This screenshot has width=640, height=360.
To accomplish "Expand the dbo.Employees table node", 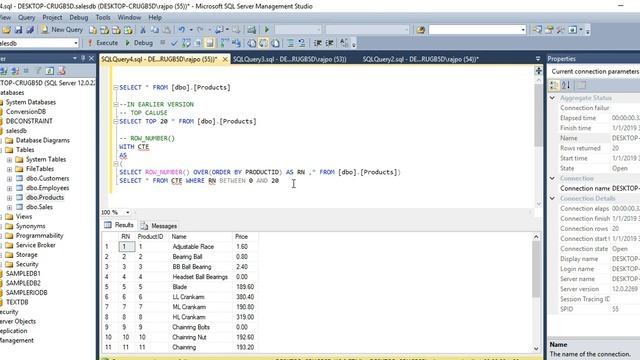I will 9,188.
